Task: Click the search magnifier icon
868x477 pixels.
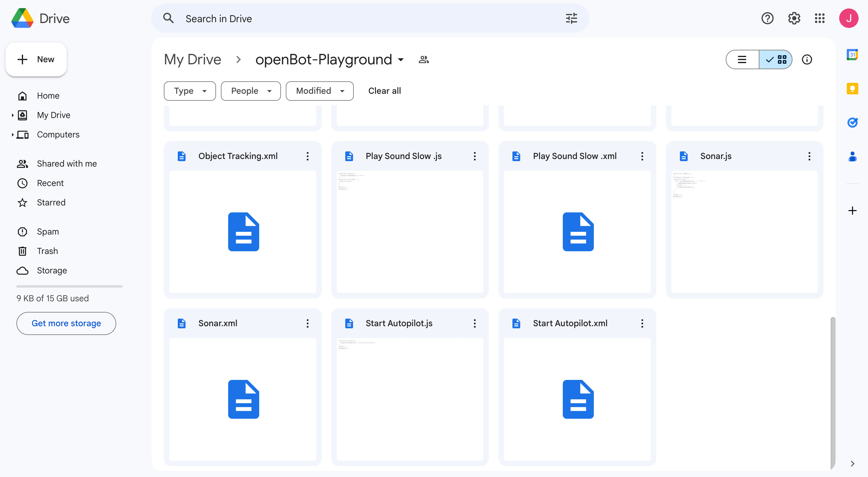Action: tap(168, 18)
